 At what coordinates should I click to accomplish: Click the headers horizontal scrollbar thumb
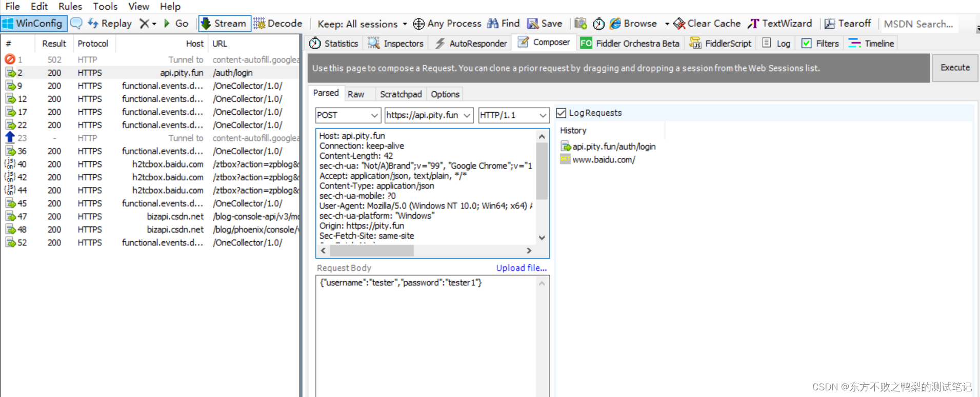click(x=372, y=250)
